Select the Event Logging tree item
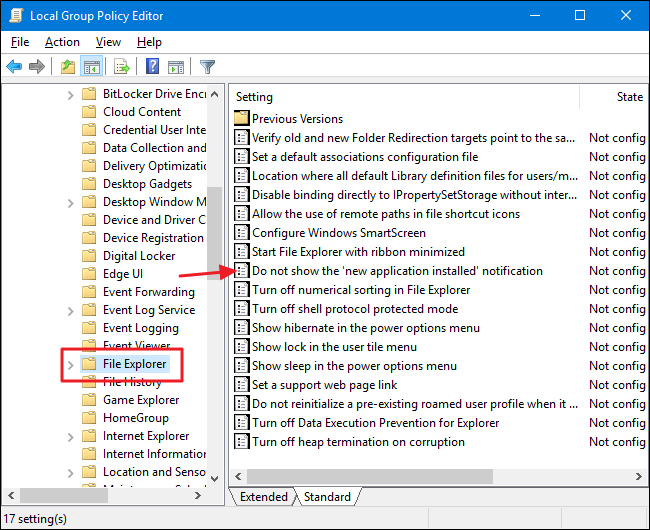This screenshot has height=530, width=650. coord(141,328)
